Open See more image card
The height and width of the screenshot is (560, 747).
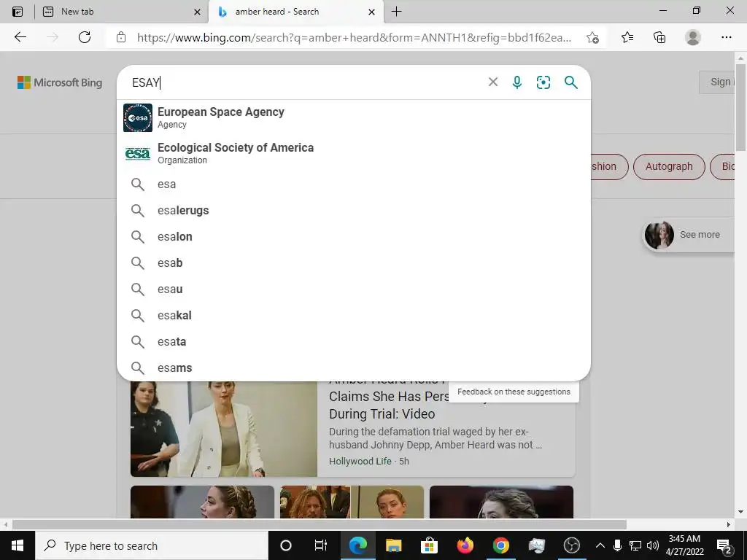[688, 235]
